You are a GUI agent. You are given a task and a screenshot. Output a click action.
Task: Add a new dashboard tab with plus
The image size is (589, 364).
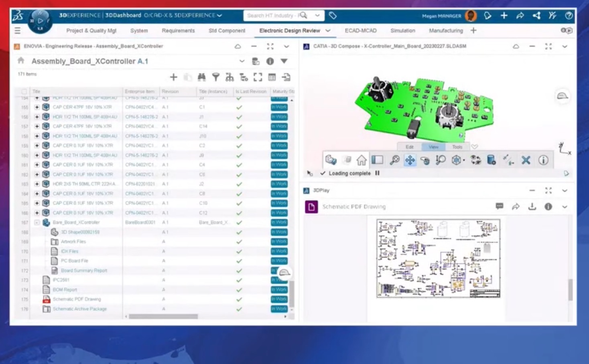tap(473, 30)
